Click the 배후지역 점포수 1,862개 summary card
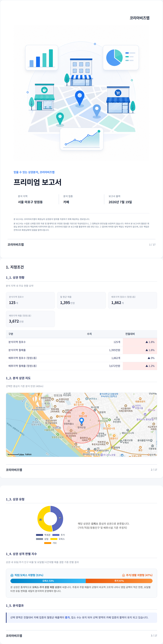Viewport: 163px width, 644px height. pos(133,300)
